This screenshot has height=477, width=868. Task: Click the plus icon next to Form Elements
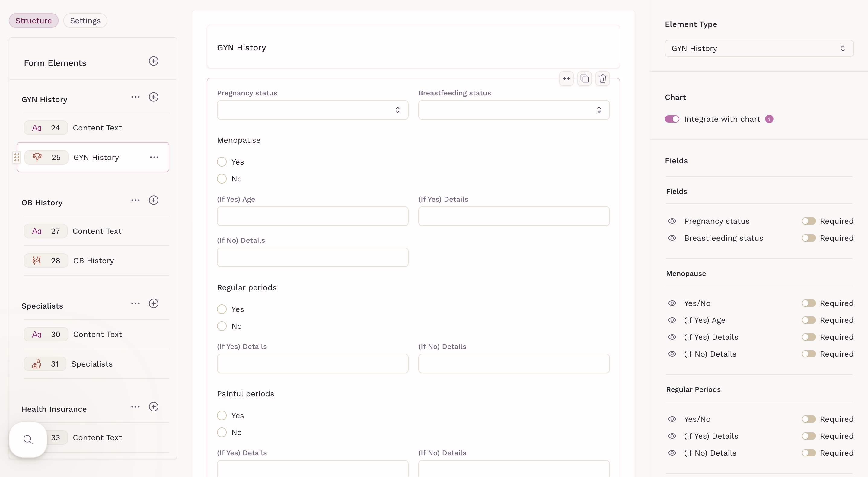(x=154, y=61)
